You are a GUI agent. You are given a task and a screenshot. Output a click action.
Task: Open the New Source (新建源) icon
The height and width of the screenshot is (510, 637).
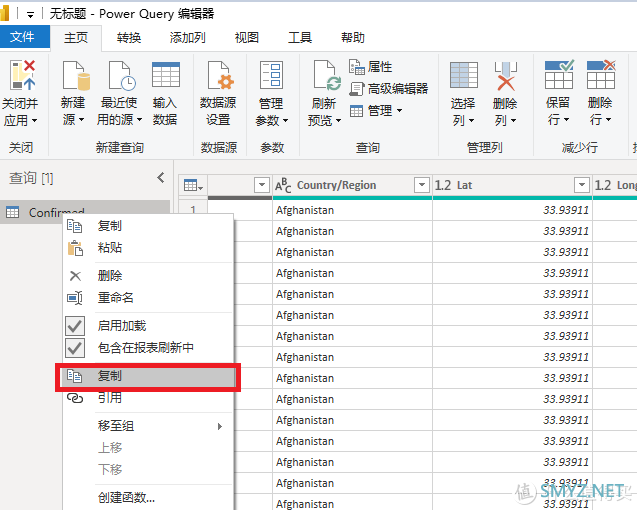tap(75, 75)
